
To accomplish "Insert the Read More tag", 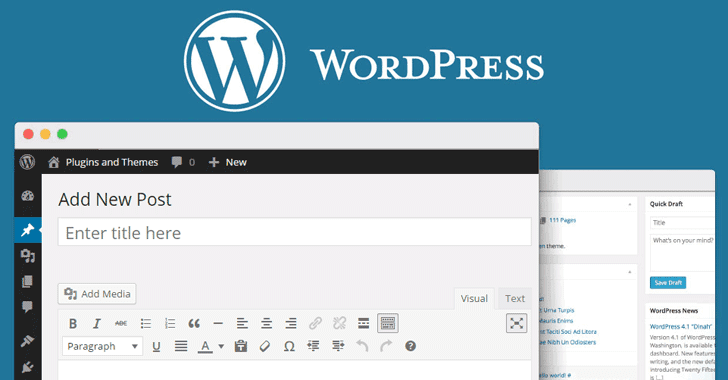I will tap(364, 323).
